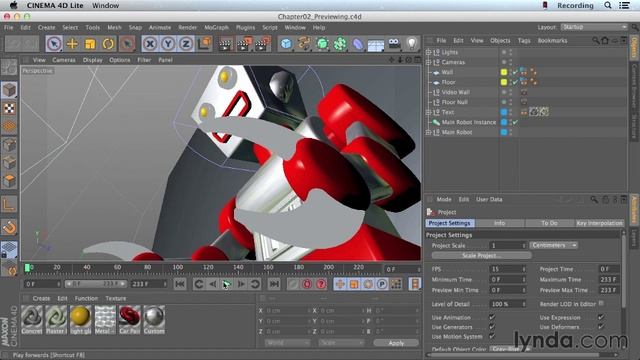Screen dimensions: 640x360
Task: Click the Wall yellow layer color swatch
Action: click(504, 72)
